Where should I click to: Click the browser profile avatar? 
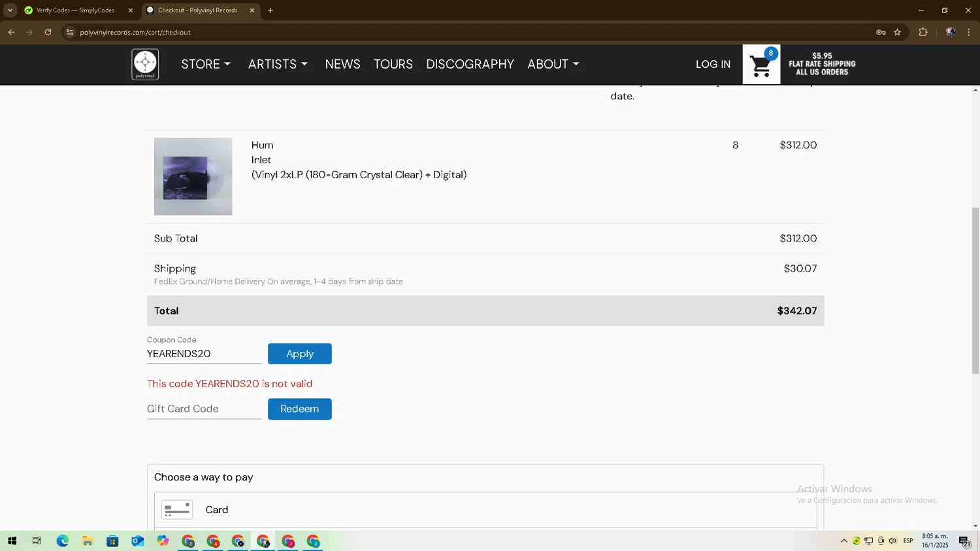point(951,32)
